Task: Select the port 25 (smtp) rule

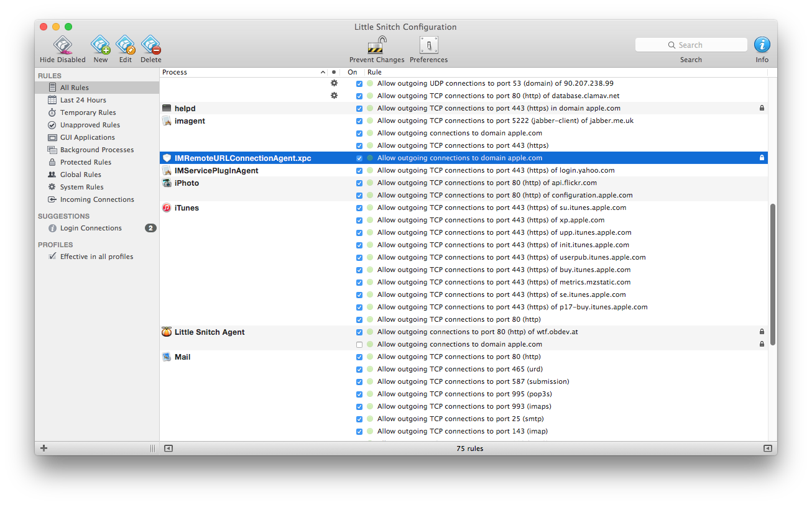Action: (x=464, y=419)
